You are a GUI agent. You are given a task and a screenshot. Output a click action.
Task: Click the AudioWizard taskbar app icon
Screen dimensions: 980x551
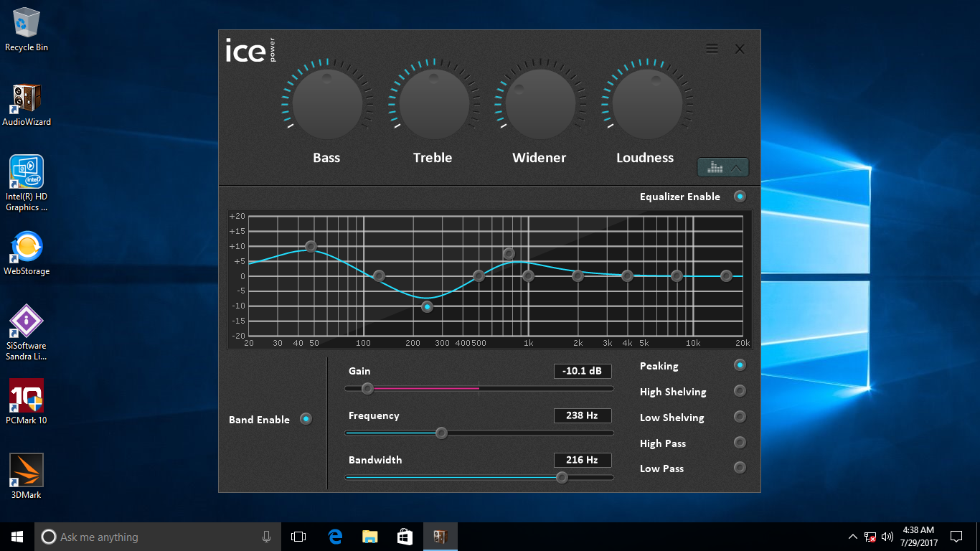440,537
